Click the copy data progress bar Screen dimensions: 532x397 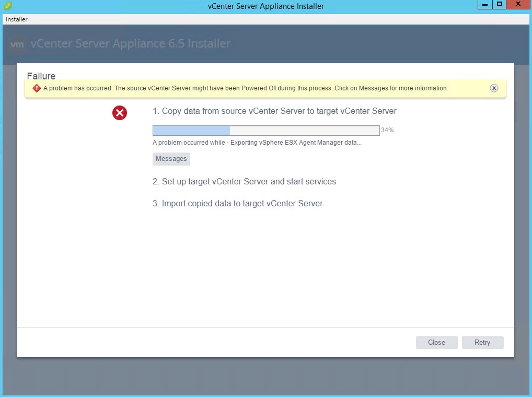265,131
